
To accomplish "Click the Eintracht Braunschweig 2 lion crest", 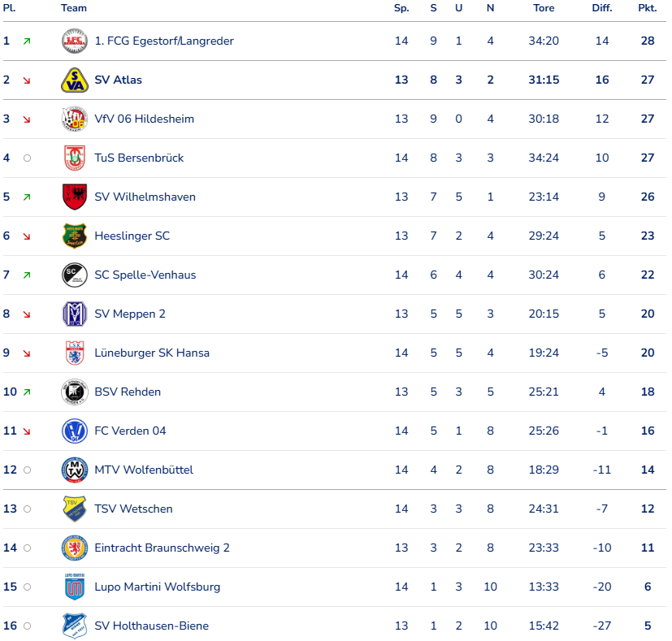I will click(x=74, y=548).
